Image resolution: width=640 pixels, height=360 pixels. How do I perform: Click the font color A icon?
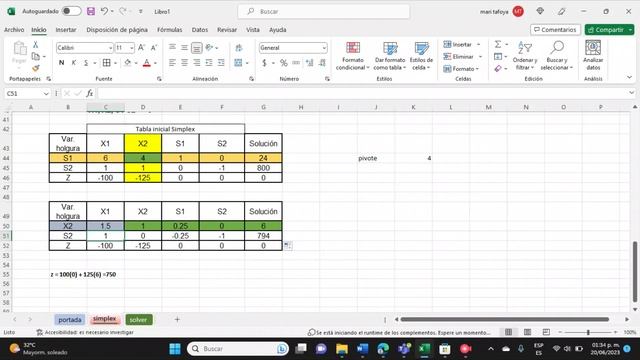point(147,63)
